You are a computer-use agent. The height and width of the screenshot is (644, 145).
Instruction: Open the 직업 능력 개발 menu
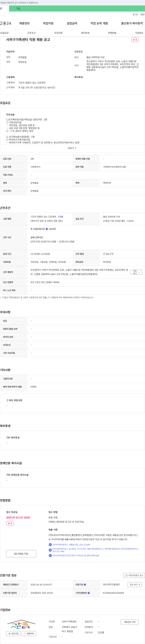[99, 23]
